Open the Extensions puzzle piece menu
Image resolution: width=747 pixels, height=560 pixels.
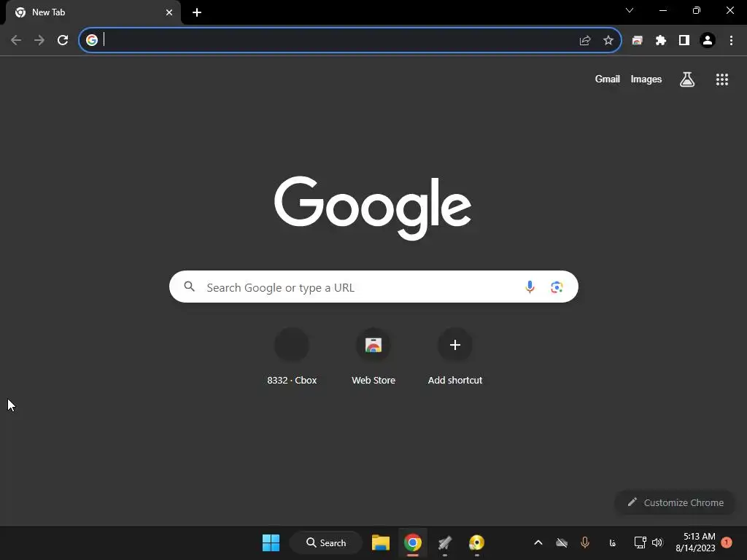[x=661, y=41]
